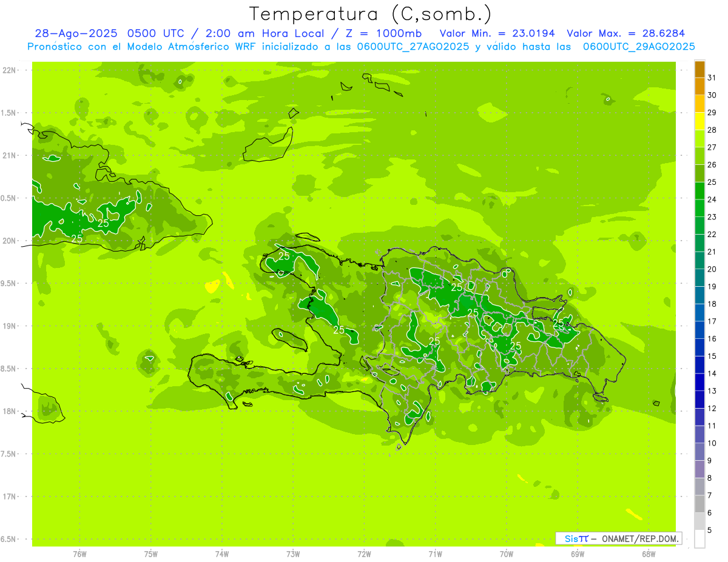Click the green swatch between 24 and 25
Screen dimensions: 728x562
tap(699, 191)
